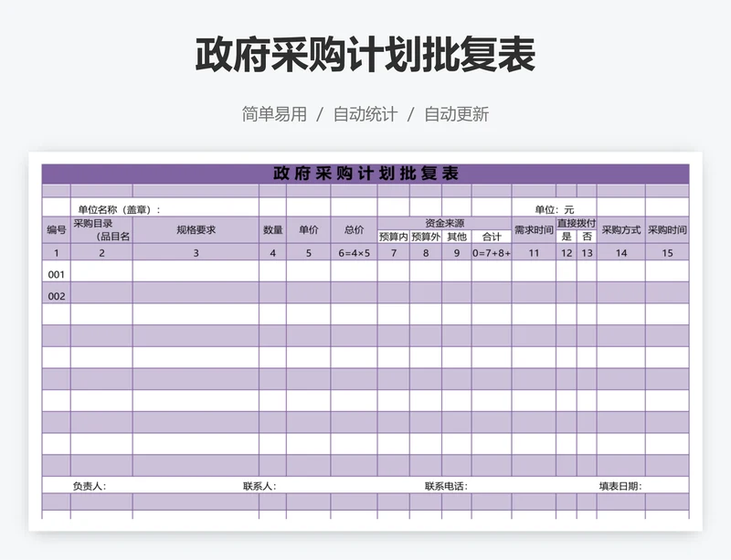
Task: Click the 采购方式 cell in row 002
Action: (621, 293)
